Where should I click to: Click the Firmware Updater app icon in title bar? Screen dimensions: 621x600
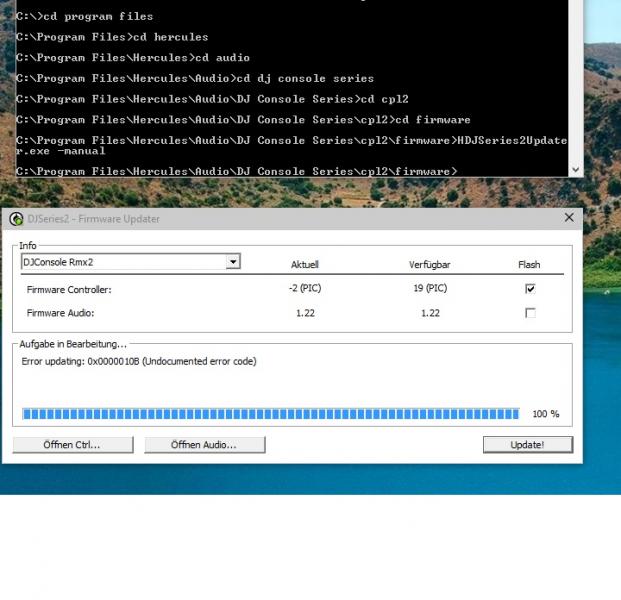click(x=16, y=219)
